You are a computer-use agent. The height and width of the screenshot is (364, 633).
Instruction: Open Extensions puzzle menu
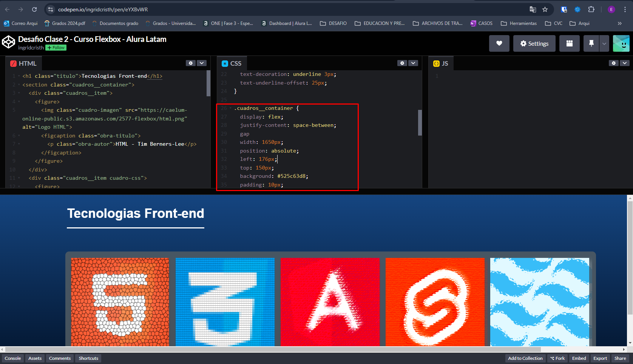point(591,9)
